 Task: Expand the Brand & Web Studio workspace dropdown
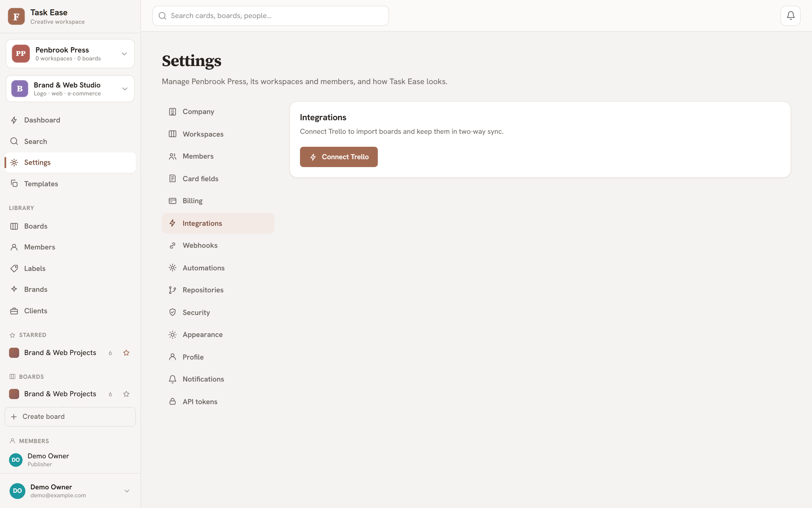point(125,89)
